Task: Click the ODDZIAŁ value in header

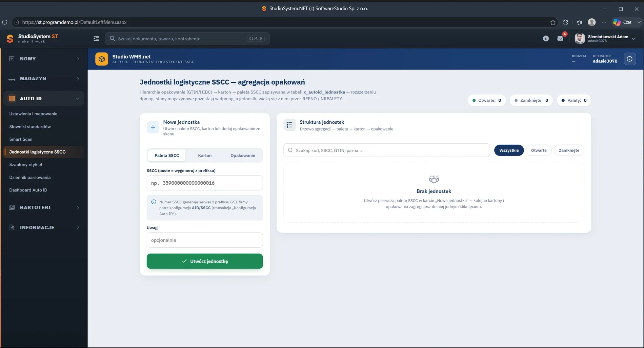Action: [573, 61]
